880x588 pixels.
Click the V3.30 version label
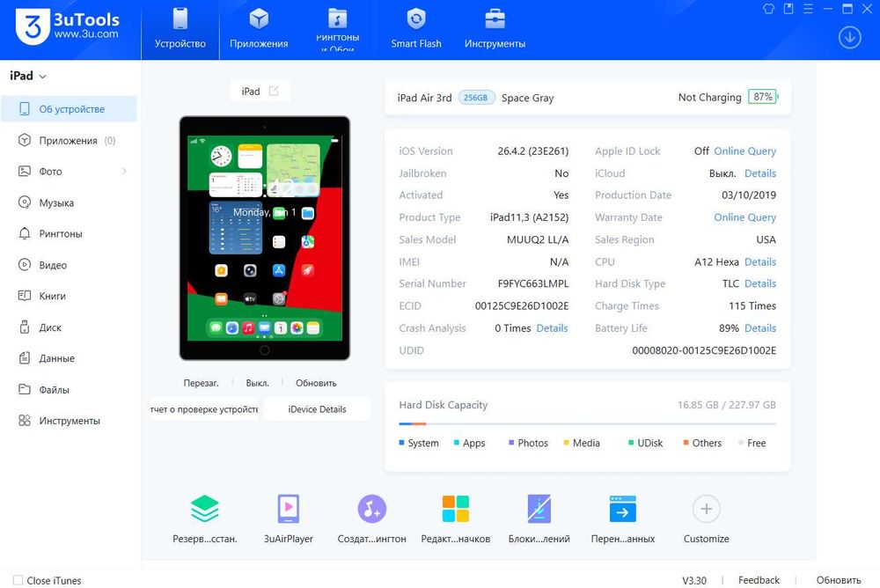[694, 580]
